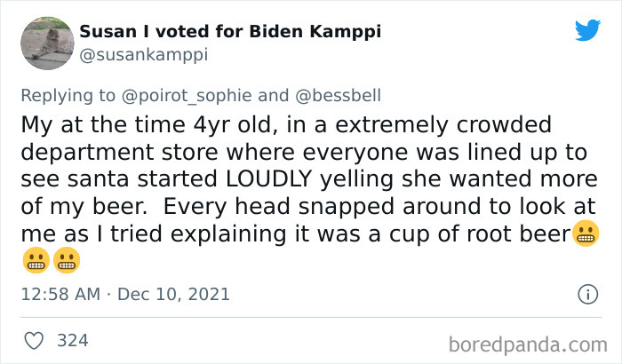The image size is (622, 364).
Task: Open the "Susan I voted for Biden Kamppi" display name
Action: (230, 31)
